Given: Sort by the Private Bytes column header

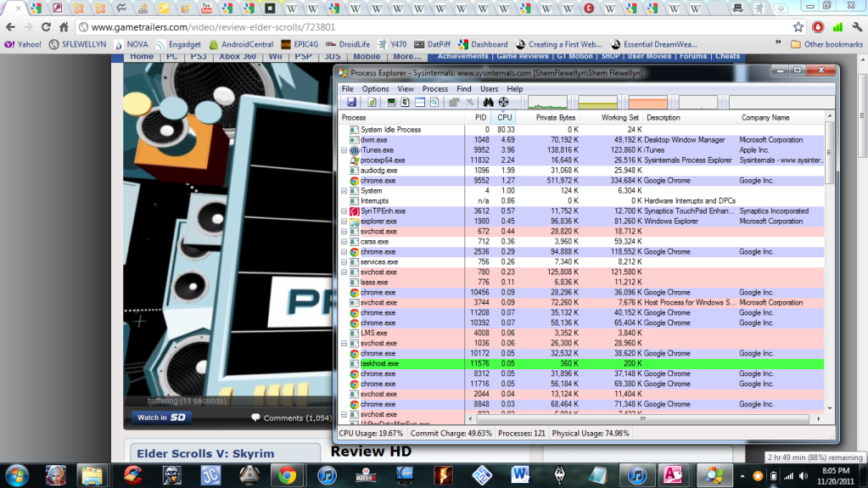Looking at the screenshot, I should (x=549, y=117).
